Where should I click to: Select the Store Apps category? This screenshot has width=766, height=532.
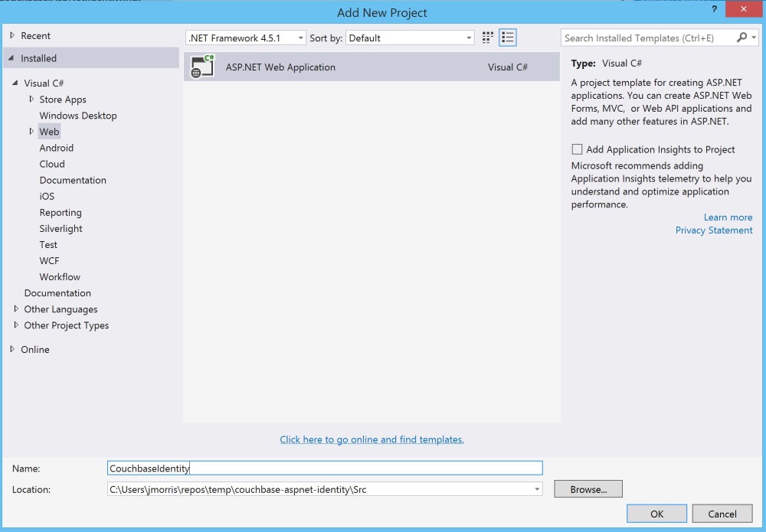tap(63, 100)
